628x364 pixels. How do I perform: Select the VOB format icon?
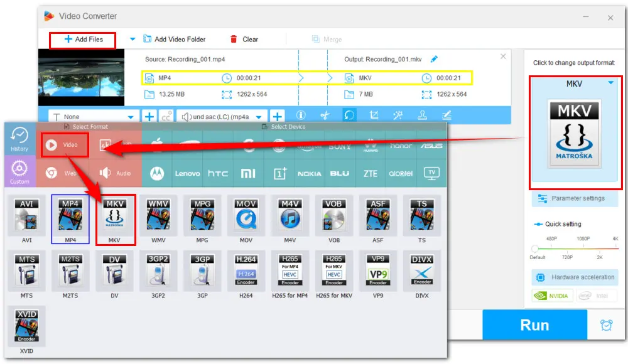[x=333, y=215]
